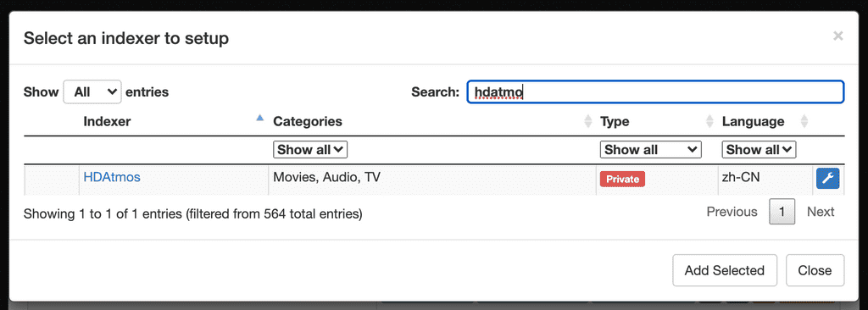This screenshot has width=868, height=310.
Task: Expand the Language Show all filter
Action: (759, 149)
